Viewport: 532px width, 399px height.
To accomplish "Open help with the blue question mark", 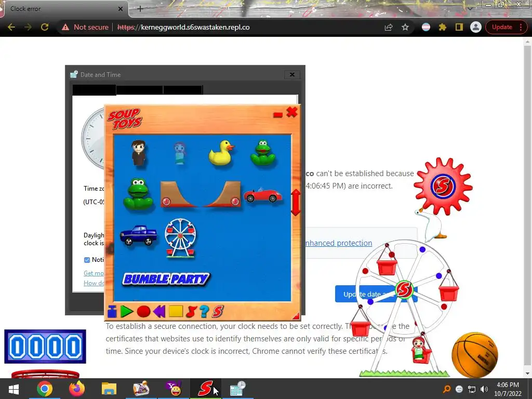I will (204, 311).
